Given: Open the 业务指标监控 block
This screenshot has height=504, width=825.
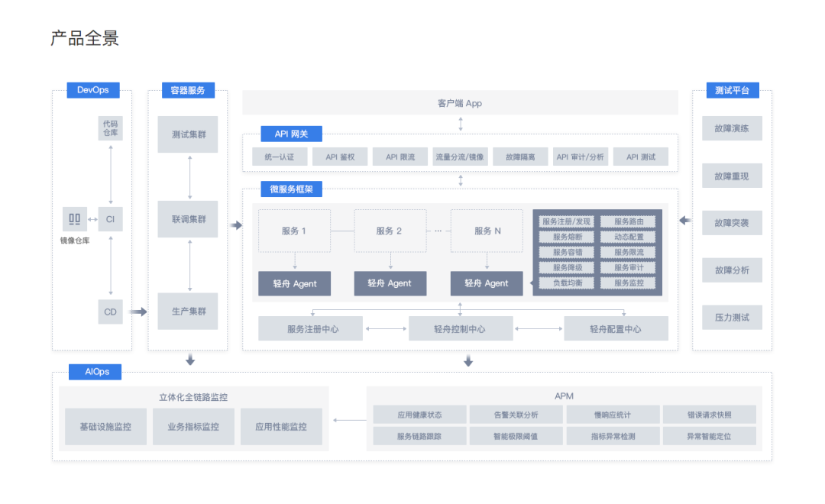Looking at the screenshot, I should pos(193,427).
